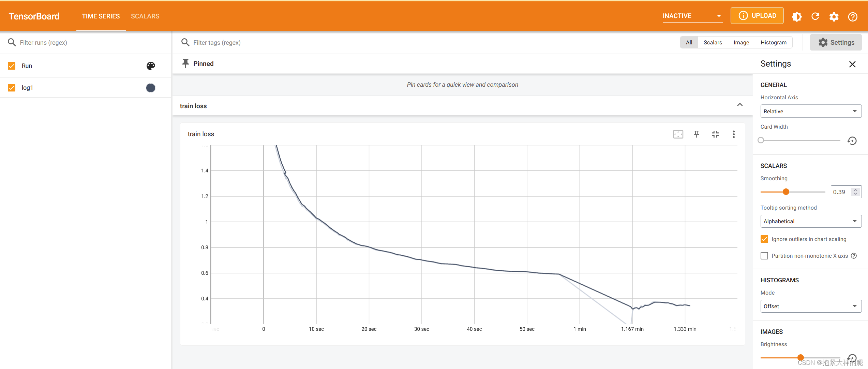Viewport: 868px width, 369px height.
Task: Click the Pinned section label
Action: point(204,63)
